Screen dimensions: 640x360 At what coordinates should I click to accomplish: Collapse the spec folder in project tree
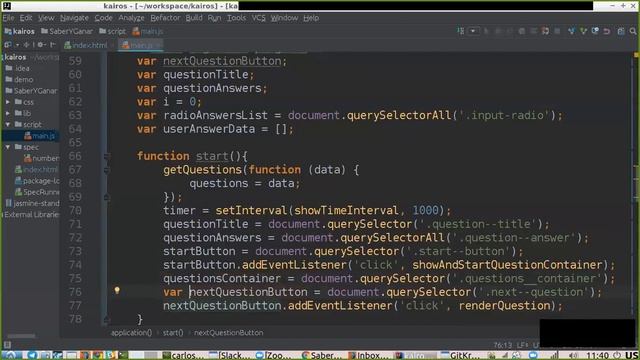pyautogui.click(x=8, y=147)
